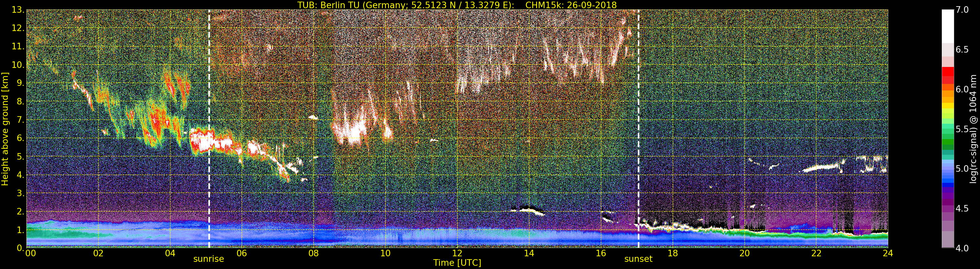980x269 pixels.
Task: Click the "4." tick on the height axis
Action: [20, 175]
